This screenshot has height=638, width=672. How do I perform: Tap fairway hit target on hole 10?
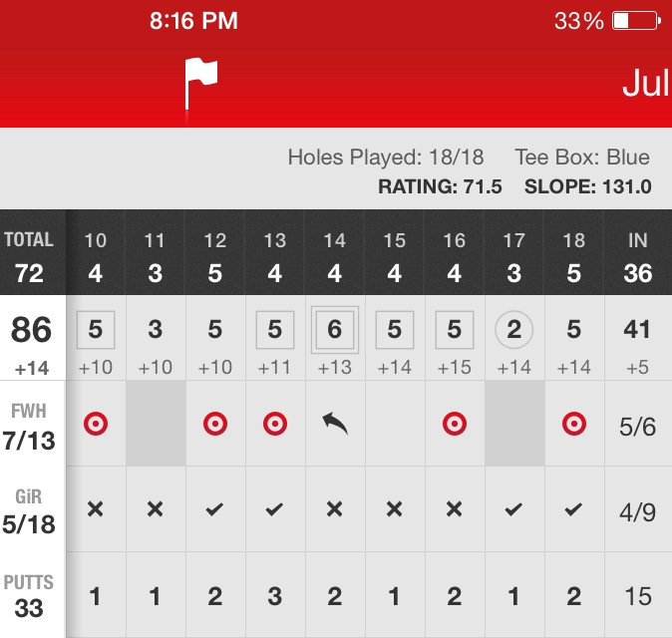[x=96, y=424]
